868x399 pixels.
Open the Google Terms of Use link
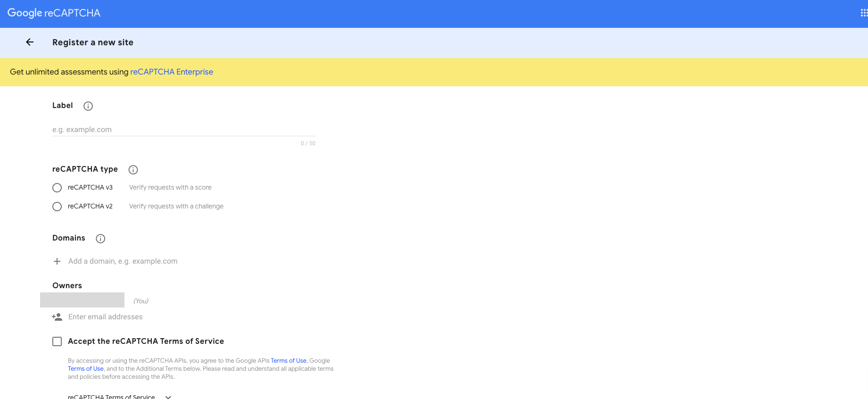[x=85, y=369]
